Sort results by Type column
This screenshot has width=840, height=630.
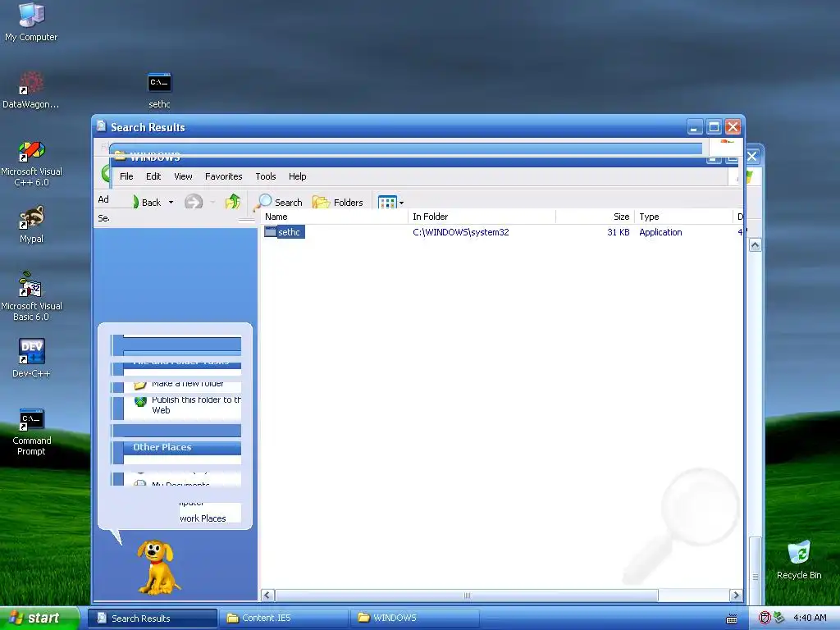(x=683, y=217)
